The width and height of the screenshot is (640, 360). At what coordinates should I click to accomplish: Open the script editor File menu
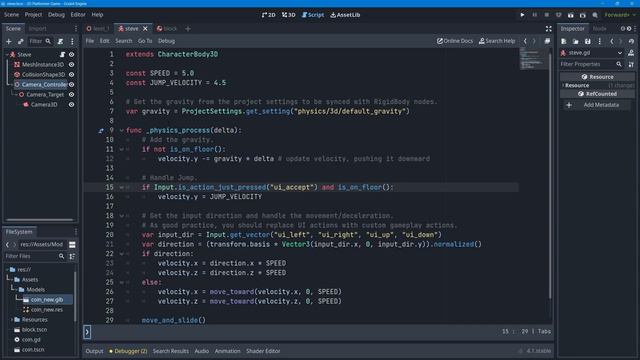[x=90, y=41]
